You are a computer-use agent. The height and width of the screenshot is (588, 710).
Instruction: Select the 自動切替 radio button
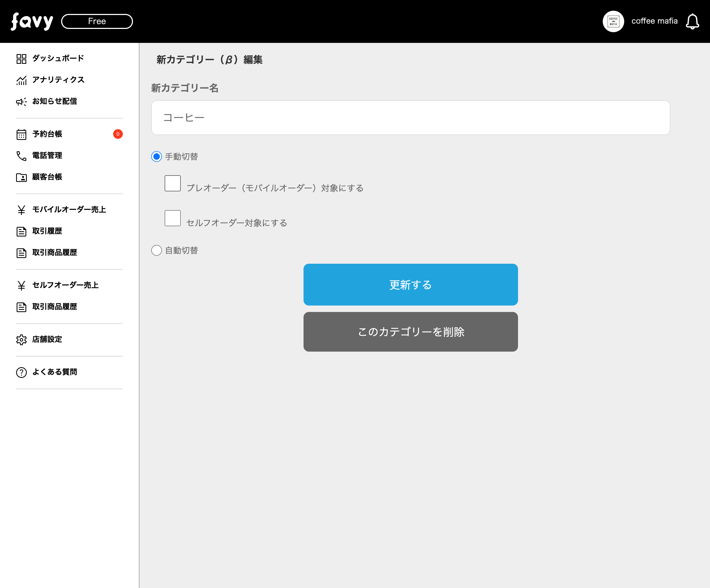pyautogui.click(x=157, y=250)
